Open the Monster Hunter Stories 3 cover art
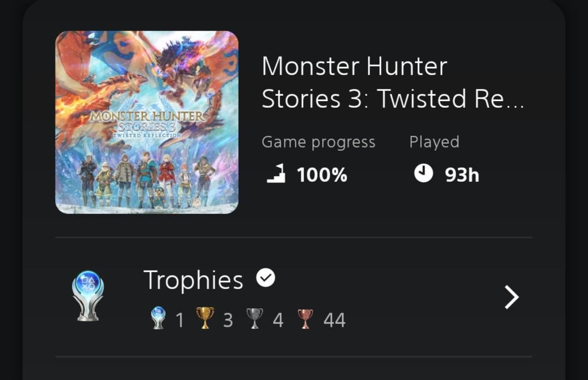This screenshot has width=588, height=380. pos(147,122)
